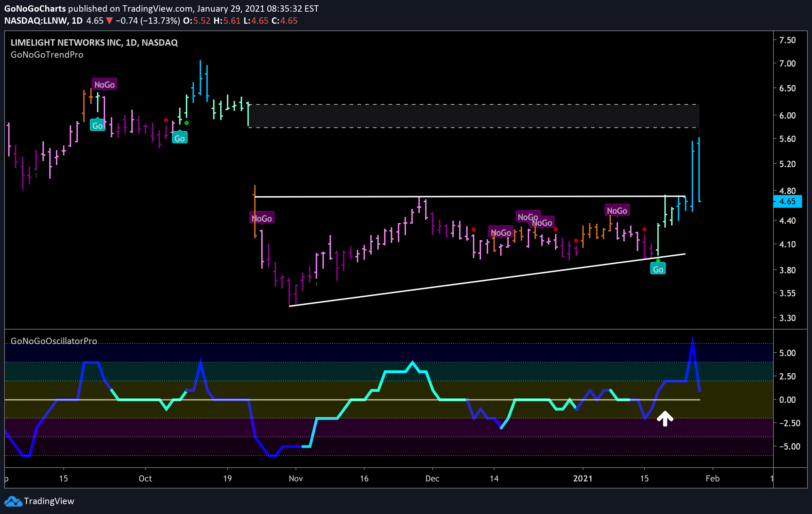Click the dashed gray resistance zone box
The image size is (812, 514).
coord(474,116)
